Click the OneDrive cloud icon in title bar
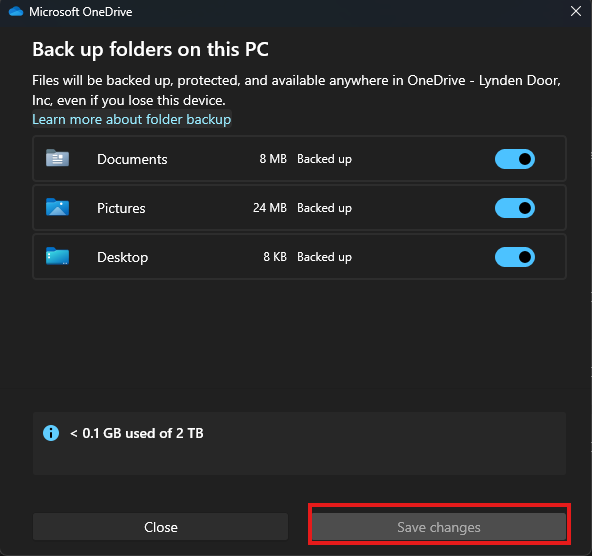592x556 pixels. [16, 12]
